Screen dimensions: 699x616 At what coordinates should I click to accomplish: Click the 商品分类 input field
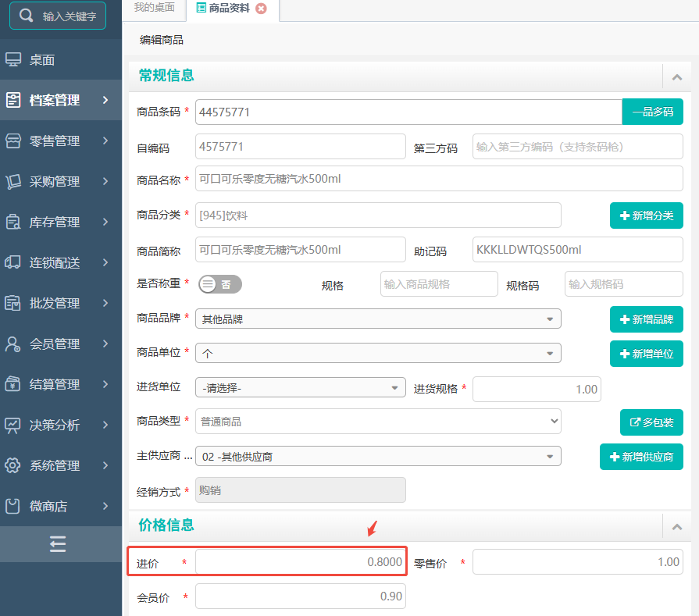pos(378,215)
